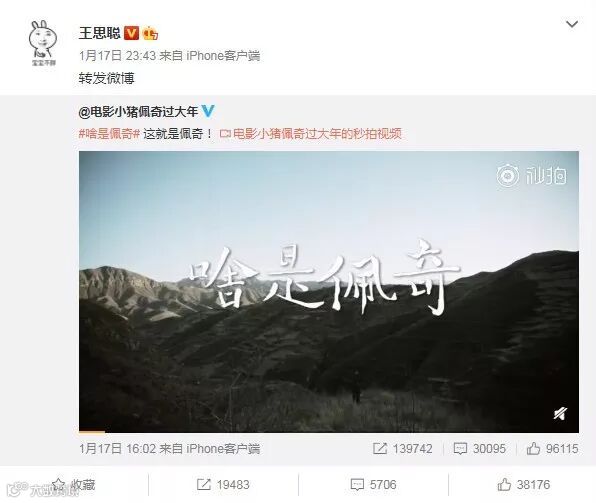This screenshot has width=596, height=503.
Task: Click the membership crown badge beside 王思聪
Action: [150, 34]
